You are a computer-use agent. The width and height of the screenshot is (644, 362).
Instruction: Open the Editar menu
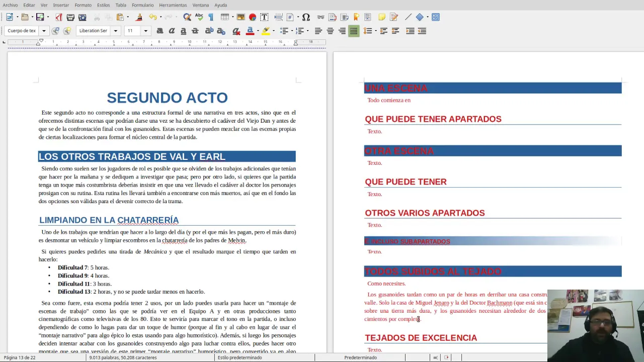pos(29,5)
